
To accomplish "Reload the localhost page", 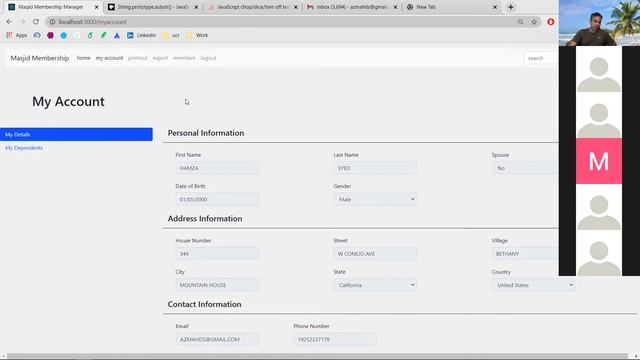I will click(x=36, y=22).
